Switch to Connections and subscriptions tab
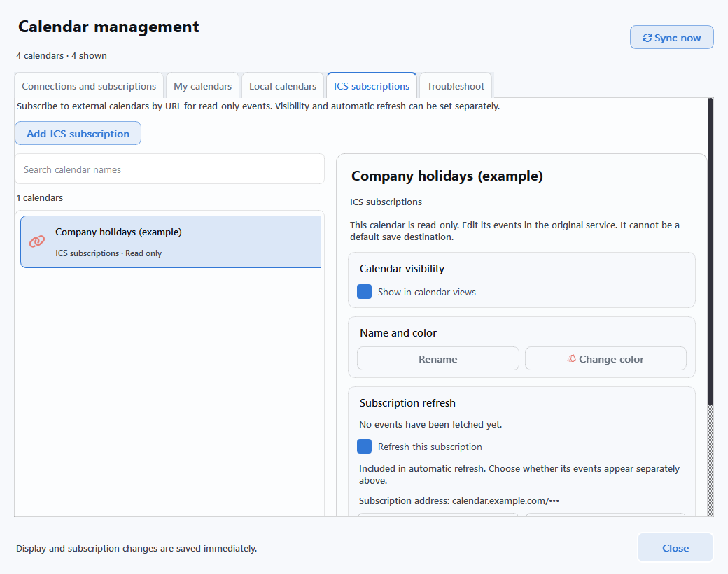Image resolution: width=728 pixels, height=574 pixels. [x=89, y=86]
